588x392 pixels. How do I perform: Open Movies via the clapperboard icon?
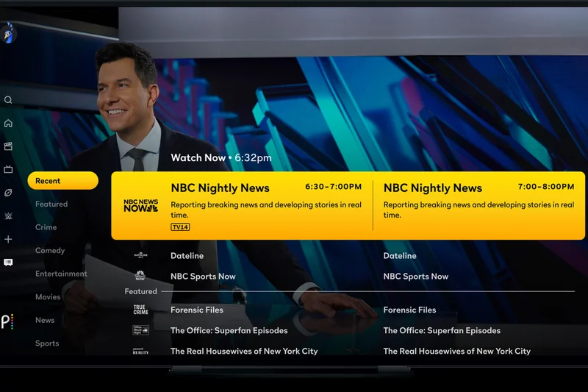8,146
